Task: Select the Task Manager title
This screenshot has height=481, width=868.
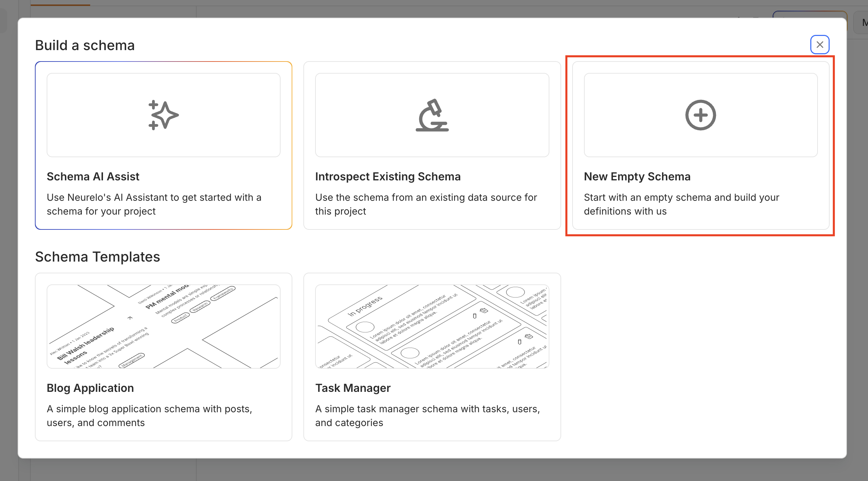Action: (x=353, y=388)
